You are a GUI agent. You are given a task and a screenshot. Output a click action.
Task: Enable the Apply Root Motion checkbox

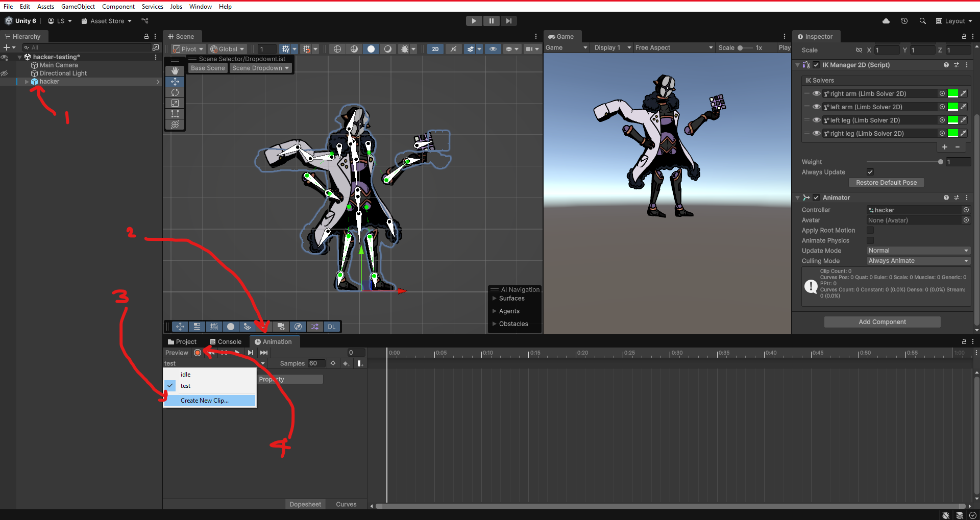point(870,230)
